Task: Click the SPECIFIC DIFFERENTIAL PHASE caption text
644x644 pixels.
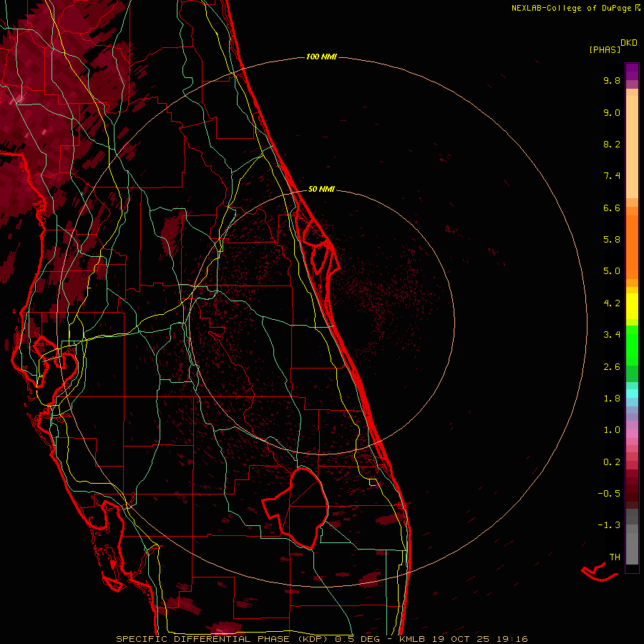Action: pyautogui.click(x=203, y=639)
